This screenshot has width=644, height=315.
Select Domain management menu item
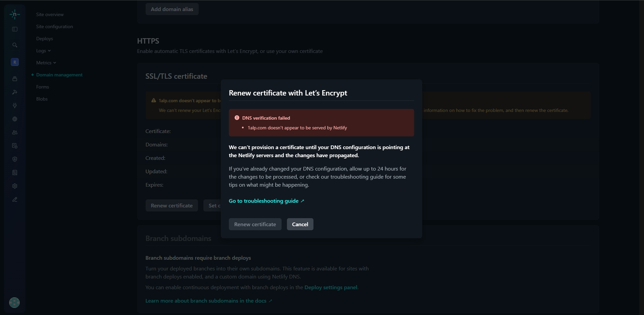(x=59, y=75)
